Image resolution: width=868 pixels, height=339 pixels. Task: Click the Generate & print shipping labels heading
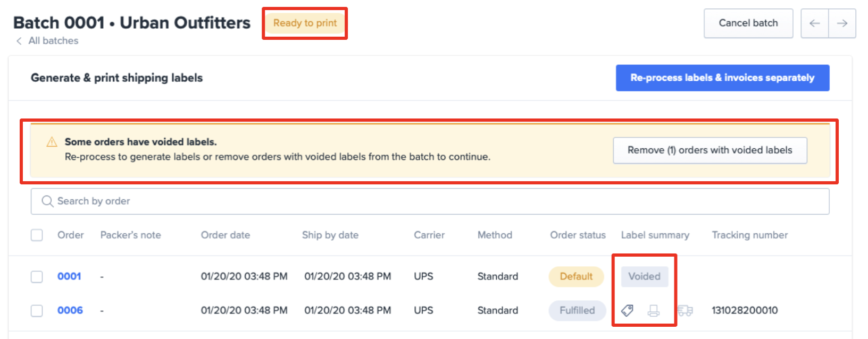pos(117,78)
